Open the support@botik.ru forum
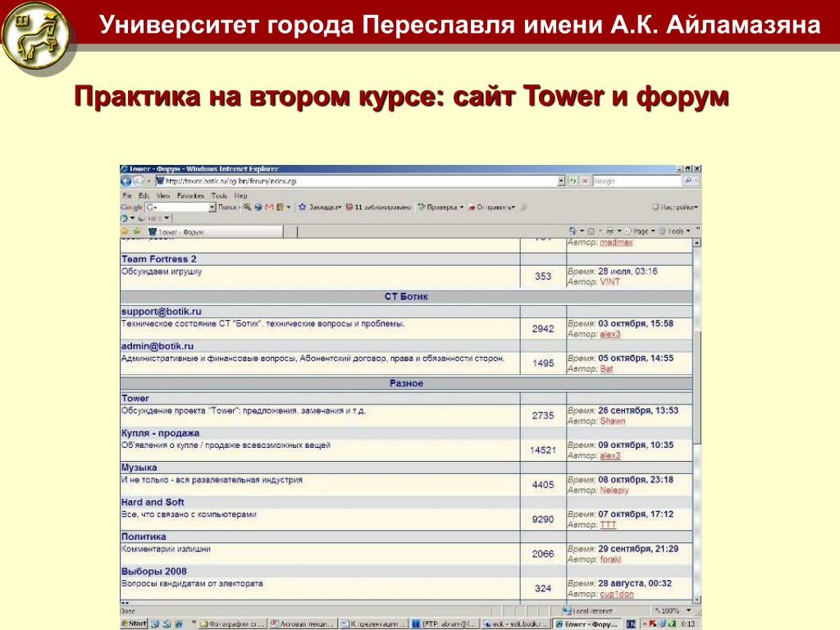 (162, 311)
